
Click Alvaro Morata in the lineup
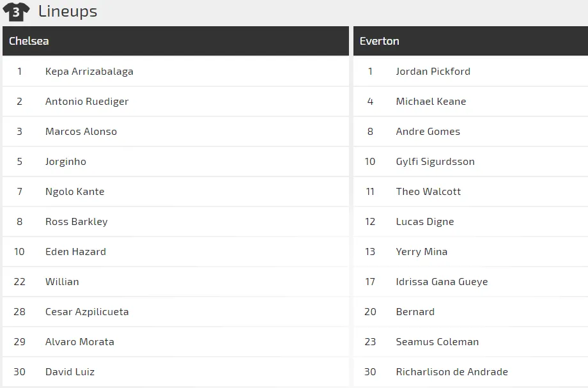[79, 341]
